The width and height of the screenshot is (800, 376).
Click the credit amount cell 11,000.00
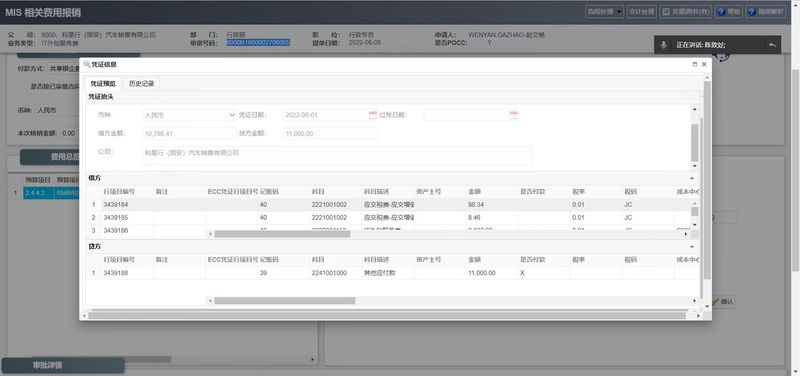tap(492, 273)
